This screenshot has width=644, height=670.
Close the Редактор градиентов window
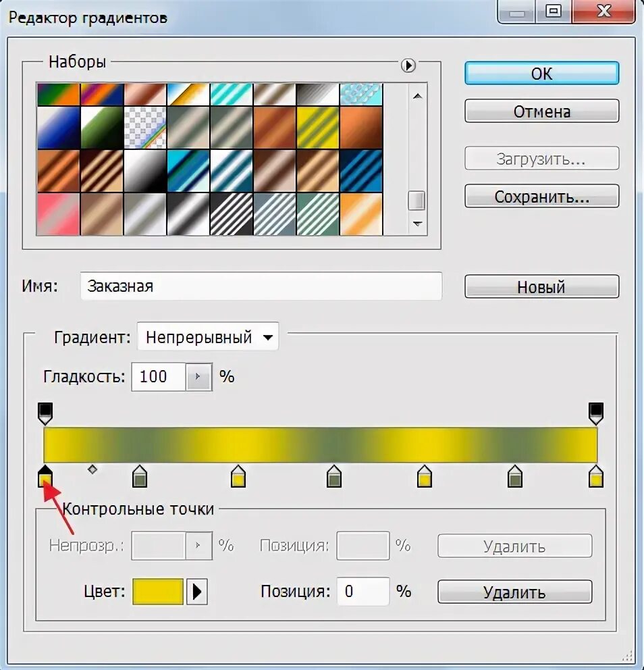[x=604, y=11]
